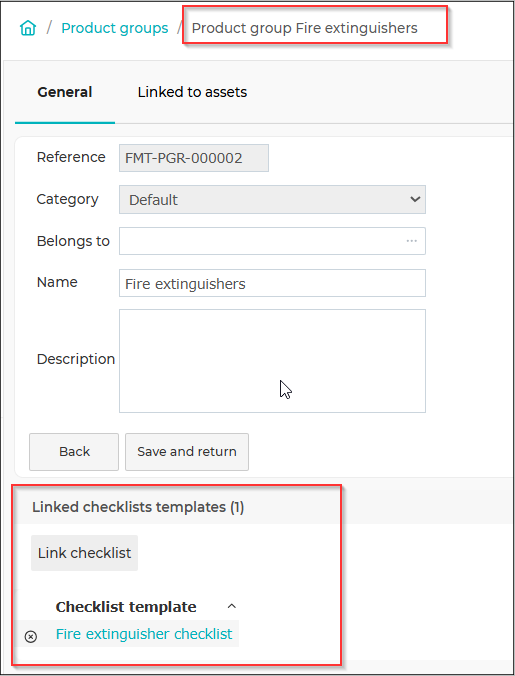Click inside the Description text area
The image size is (515, 676).
[272, 361]
